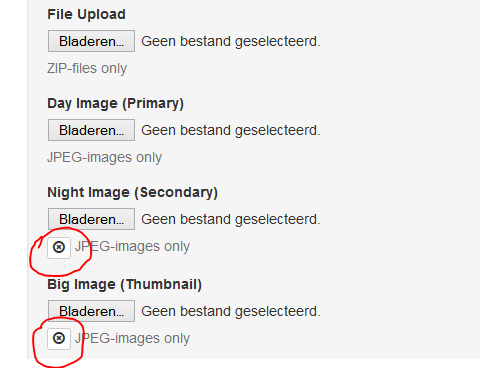Click the Big Image (Thumbnail) heading
The height and width of the screenshot is (368, 480).
(x=124, y=285)
